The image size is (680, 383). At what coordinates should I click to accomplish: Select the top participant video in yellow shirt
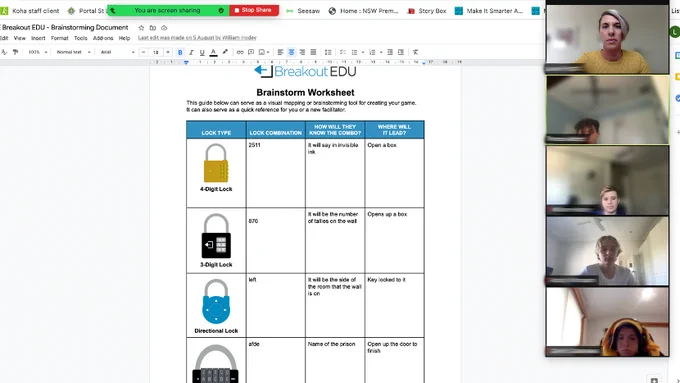[x=607, y=39]
